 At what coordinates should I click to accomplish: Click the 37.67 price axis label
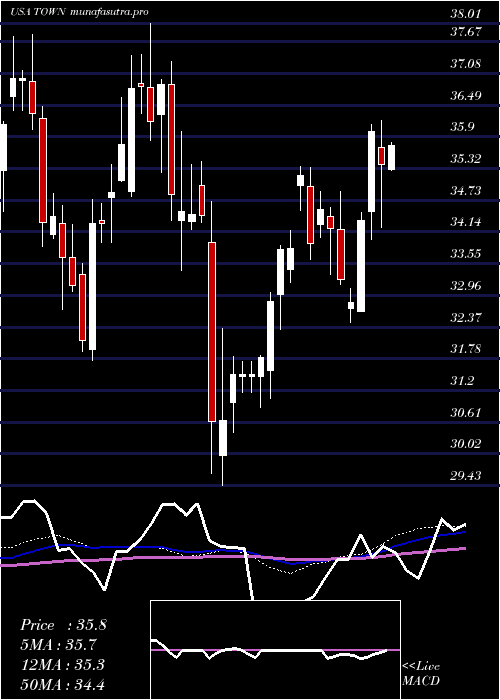[466, 32]
